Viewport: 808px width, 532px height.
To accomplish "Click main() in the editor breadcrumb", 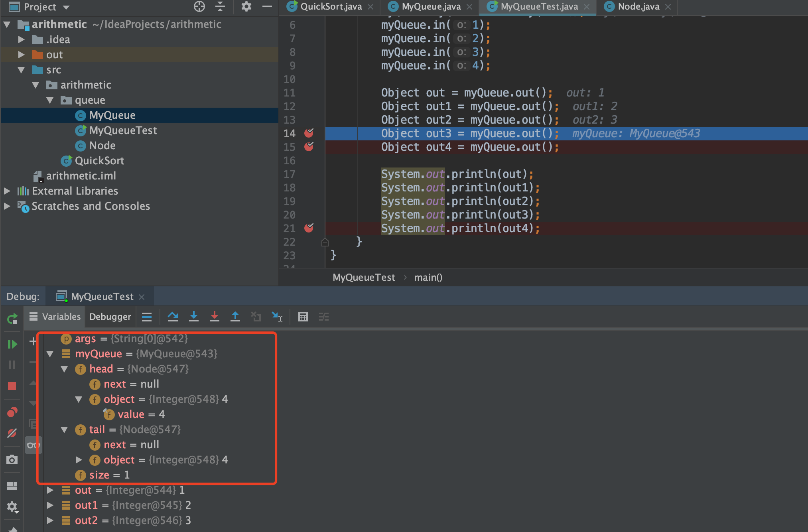I will [x=428, y=278].
